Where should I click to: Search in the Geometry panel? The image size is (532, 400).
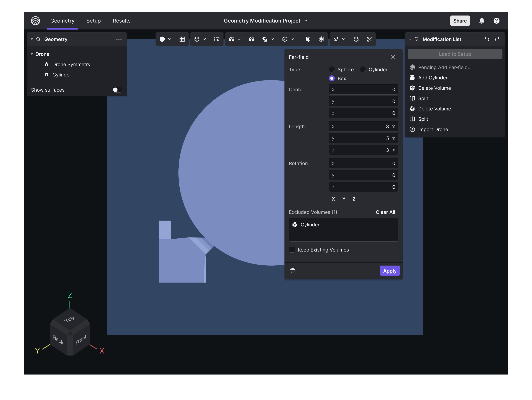click(38, 39)
